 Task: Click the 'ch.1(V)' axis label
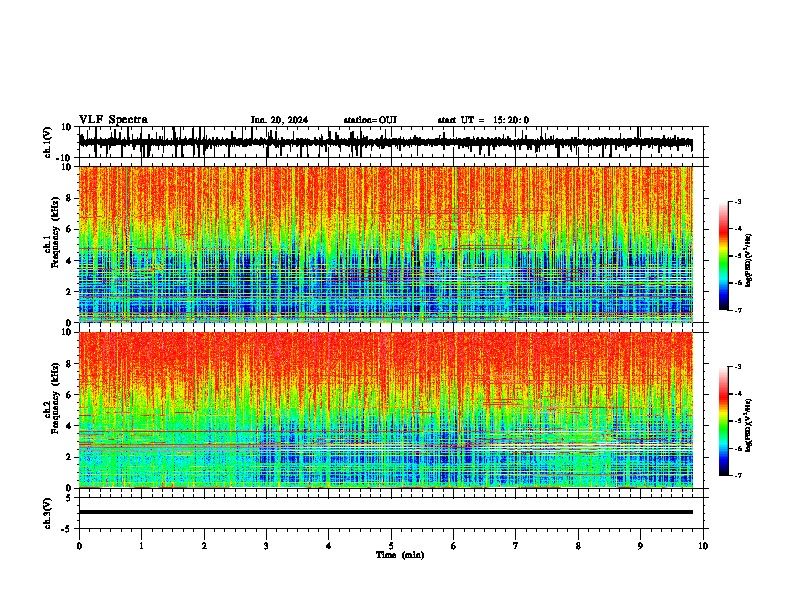tap(48, 142)
